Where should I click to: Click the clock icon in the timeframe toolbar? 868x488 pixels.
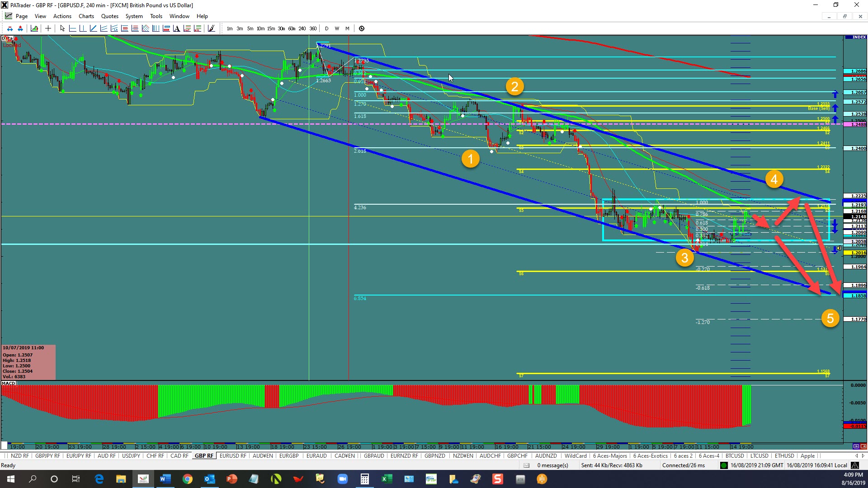click(x=362, y=28)
